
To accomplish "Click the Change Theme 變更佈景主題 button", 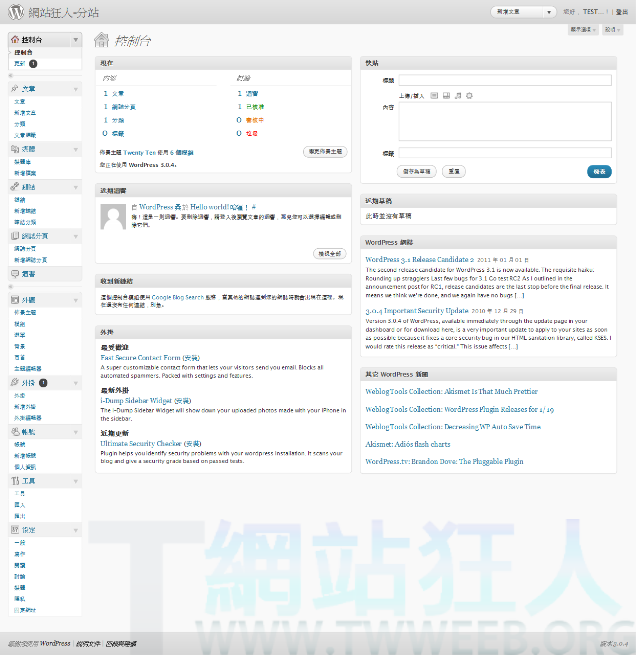I will click(325, 152).
